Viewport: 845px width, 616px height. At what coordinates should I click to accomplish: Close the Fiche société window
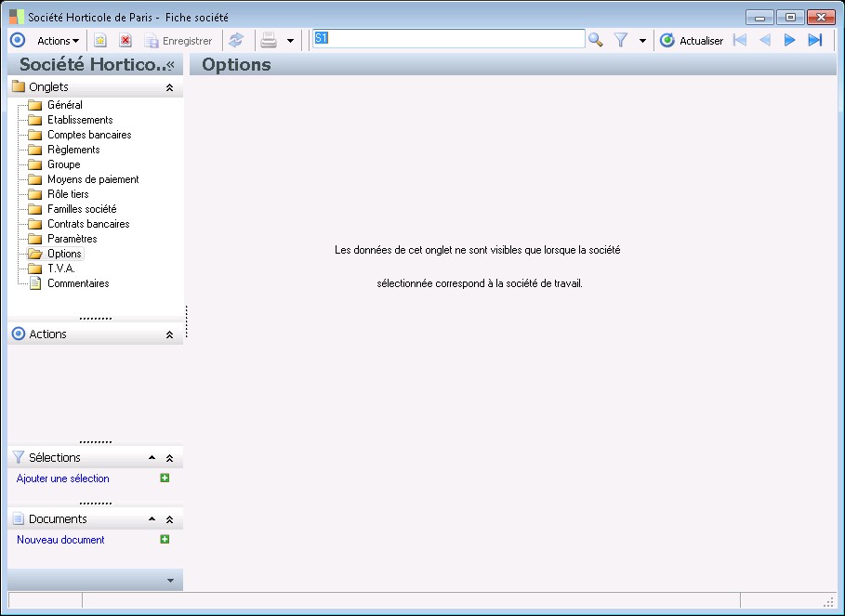tap(821, 18)
